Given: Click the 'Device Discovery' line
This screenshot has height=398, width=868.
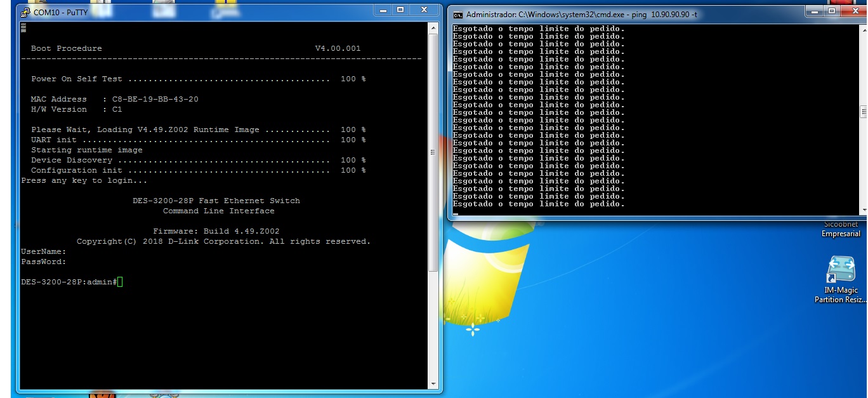Looking at the screenshot, I should point(199,160).
